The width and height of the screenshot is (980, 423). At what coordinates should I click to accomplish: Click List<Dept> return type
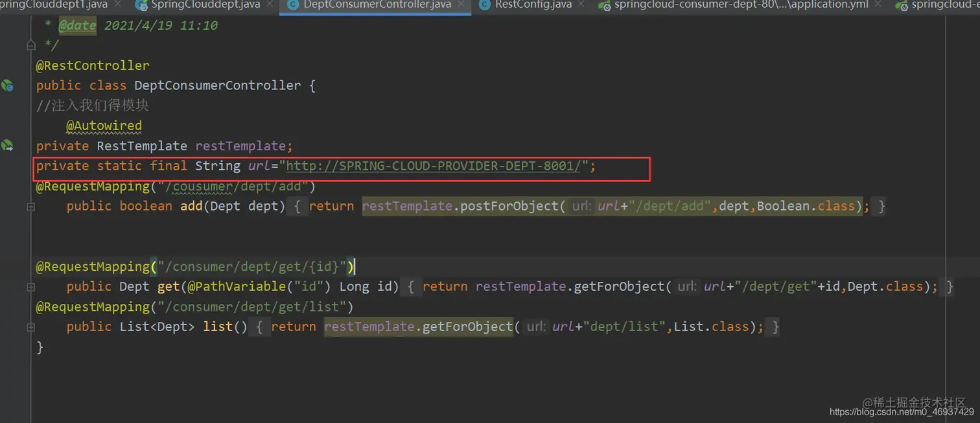coord(157,326)
